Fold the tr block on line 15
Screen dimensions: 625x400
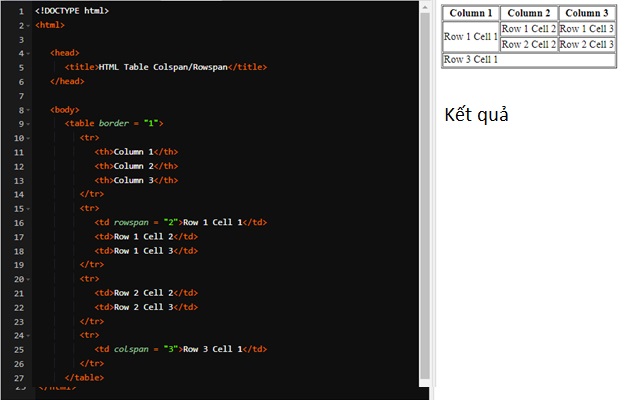click(x=26, y=208)
